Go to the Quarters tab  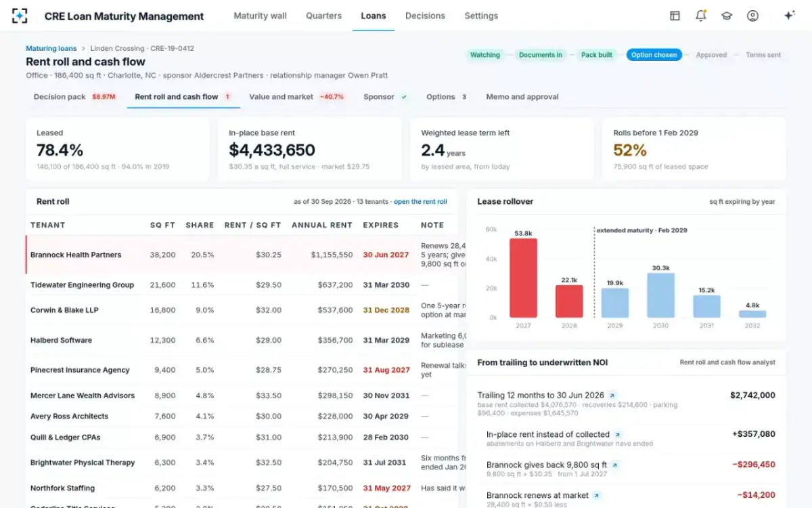(323, 16)
